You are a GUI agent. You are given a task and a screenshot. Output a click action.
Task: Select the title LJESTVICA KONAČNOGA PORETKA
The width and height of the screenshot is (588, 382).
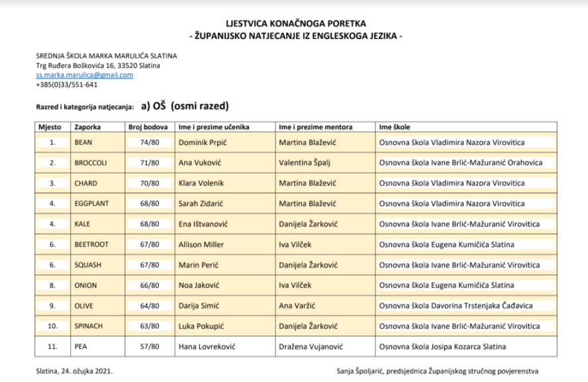296,24
